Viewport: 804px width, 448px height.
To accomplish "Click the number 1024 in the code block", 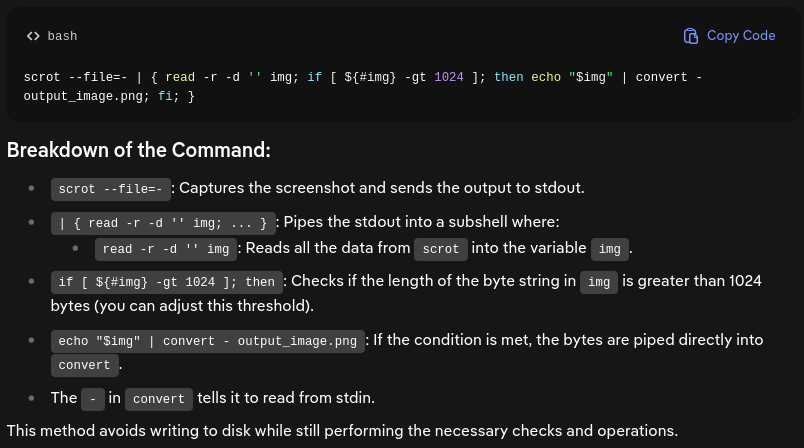I will (449, 77).
